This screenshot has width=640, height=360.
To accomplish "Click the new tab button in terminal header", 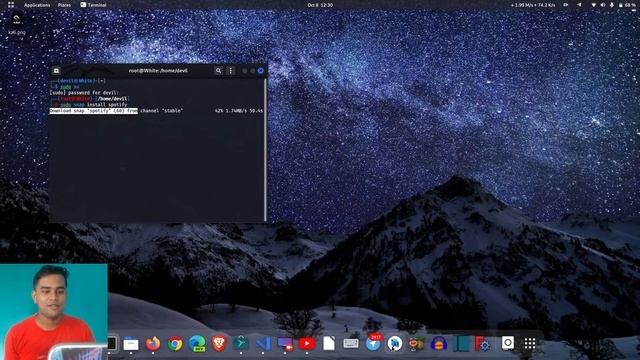I will point(56,71).
